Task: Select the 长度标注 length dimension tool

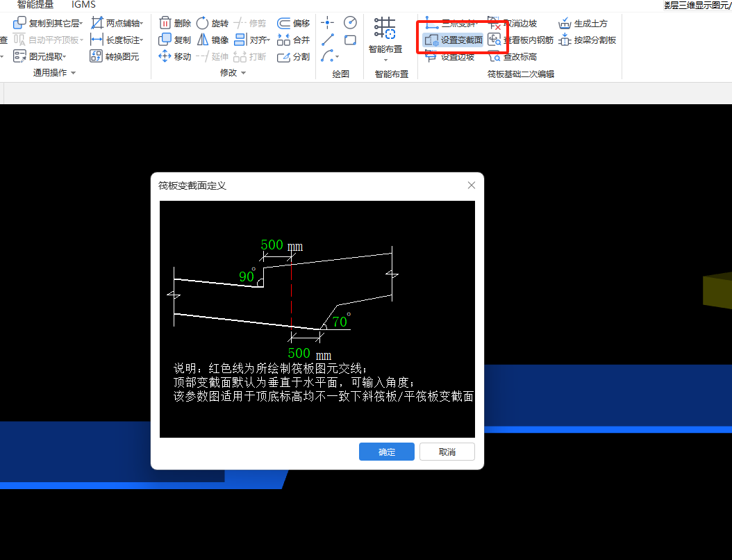Action: (117, 40)
